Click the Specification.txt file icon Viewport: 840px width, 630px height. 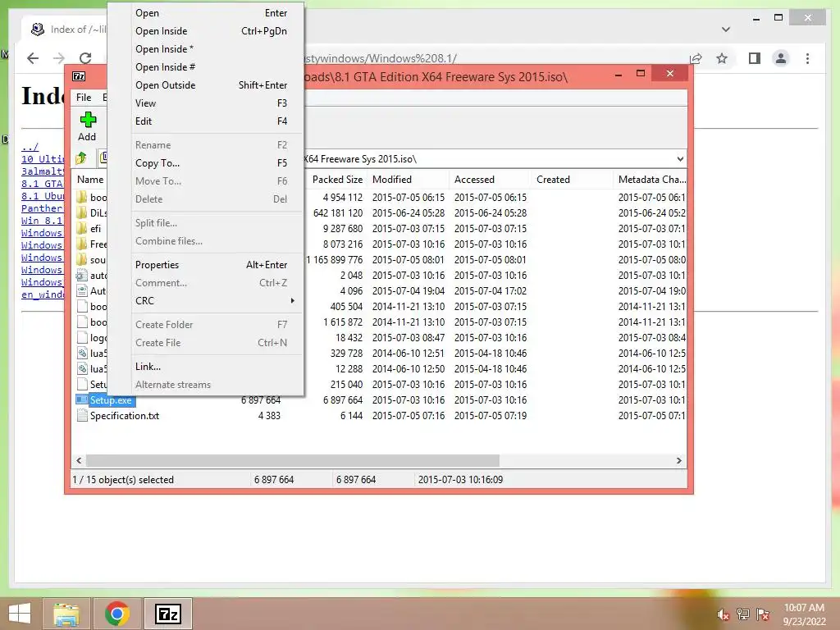click(x=82, y=415)
